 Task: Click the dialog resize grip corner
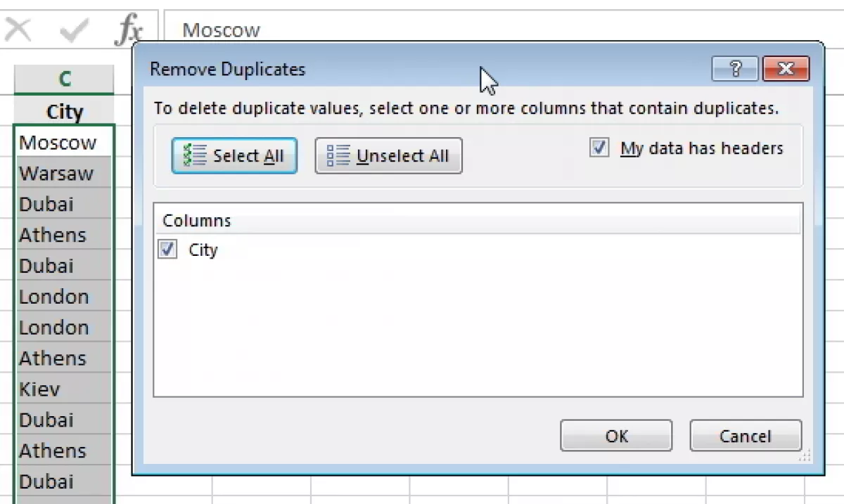(x=805, y=457)
